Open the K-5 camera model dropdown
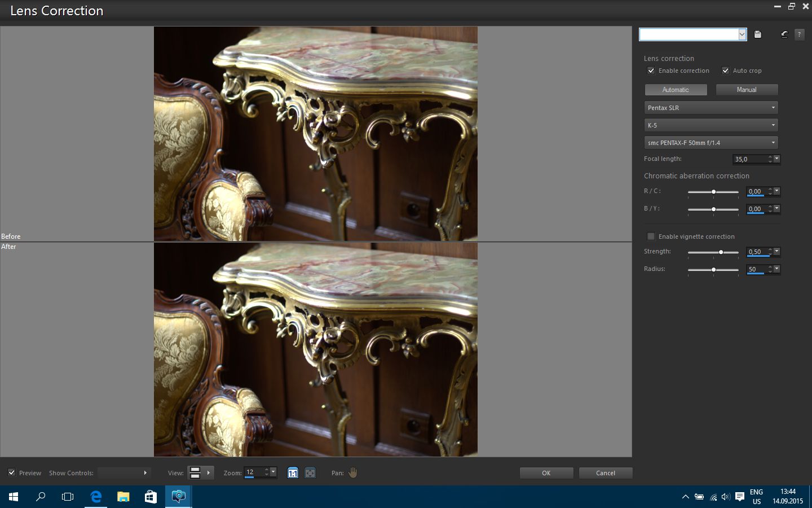Screen dimensions: 812x508 click(x=711, y=125)
